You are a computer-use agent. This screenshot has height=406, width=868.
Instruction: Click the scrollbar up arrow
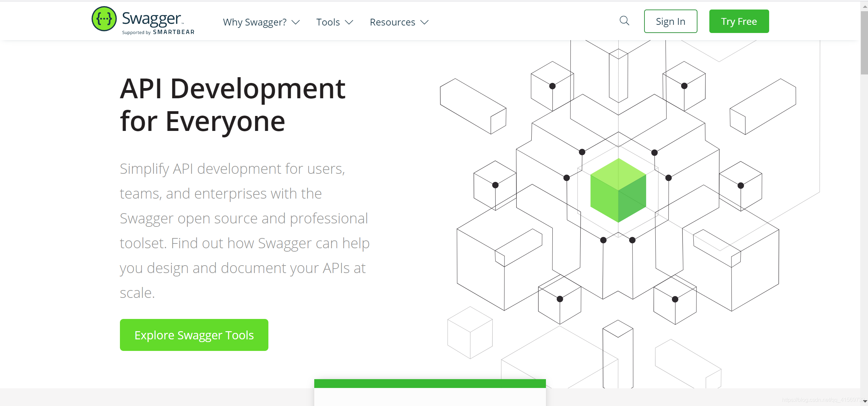tap(864, 6)
